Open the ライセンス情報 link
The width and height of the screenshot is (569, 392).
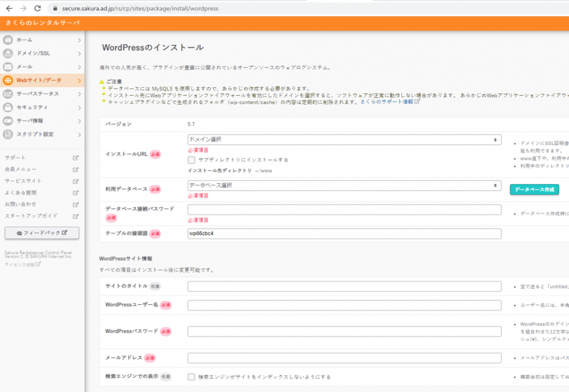[22, 265]
